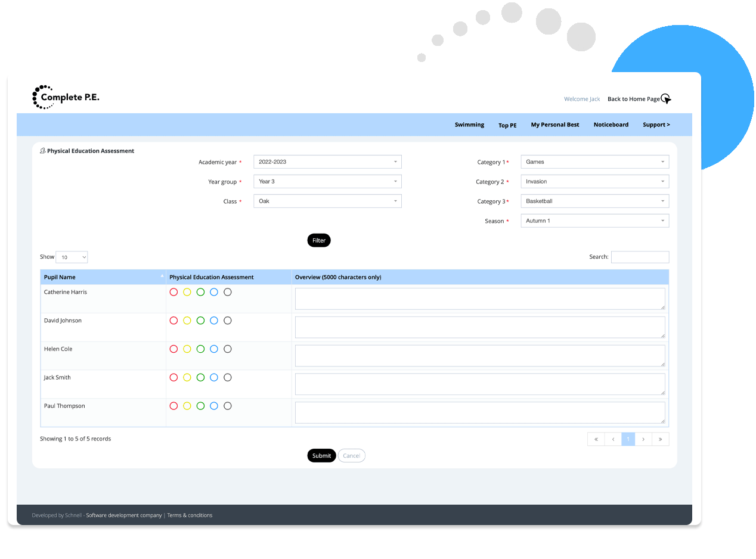This screenshot has height=559, width=756.
Task: Open My Personal Best menu
Action: pyautogui.click(x=555, y=125)
